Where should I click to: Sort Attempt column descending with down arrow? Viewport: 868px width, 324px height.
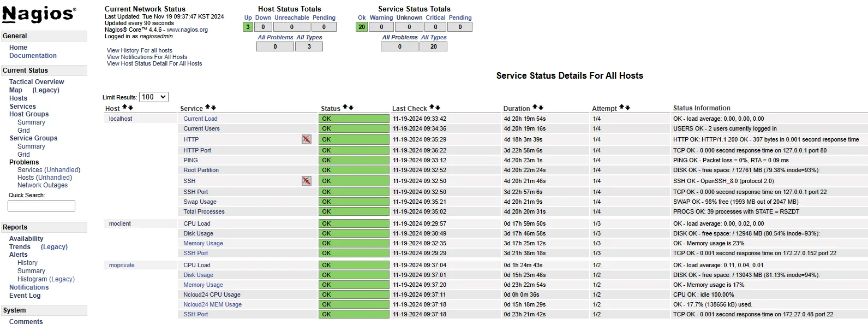pos(627,108)
